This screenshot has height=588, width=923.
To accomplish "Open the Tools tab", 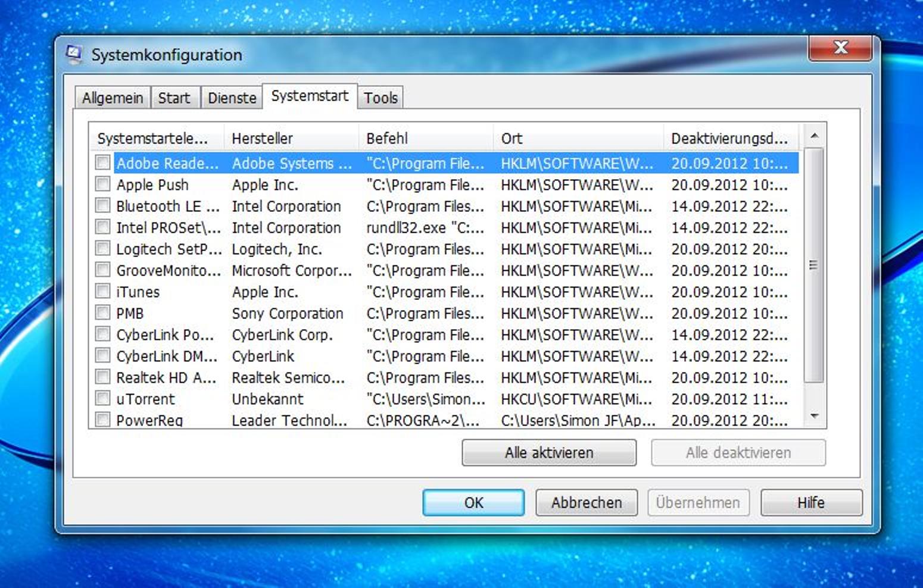I will pos(381,98).
